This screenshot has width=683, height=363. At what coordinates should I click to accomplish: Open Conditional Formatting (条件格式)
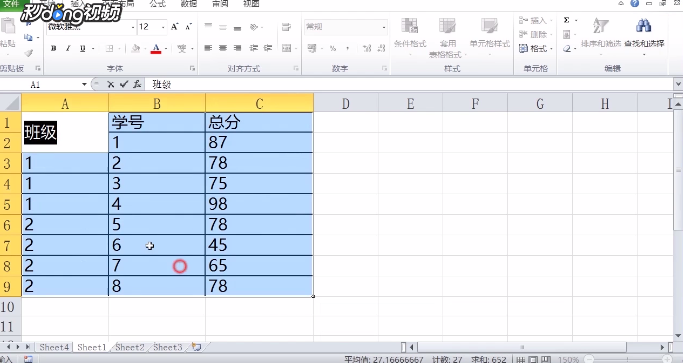tap(410, 37)
